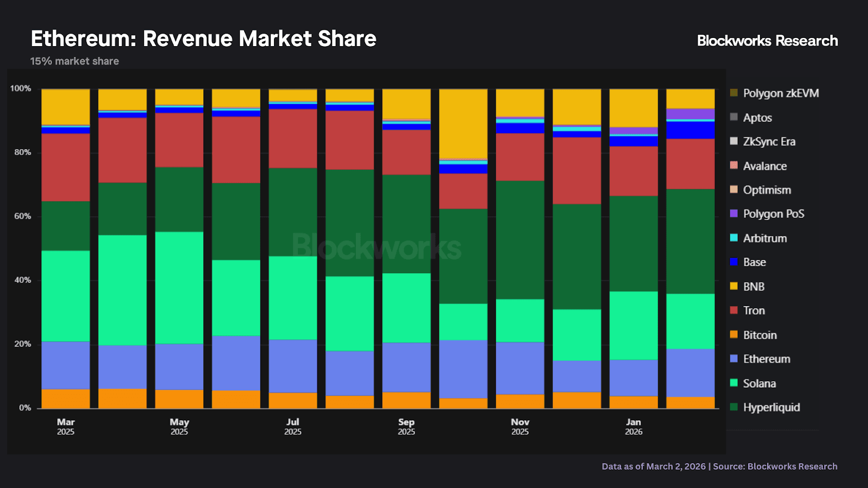Click the Aptos legend color swatch
Image resolution: width=868 pixels, height=488 pixels.
point(734,117)
